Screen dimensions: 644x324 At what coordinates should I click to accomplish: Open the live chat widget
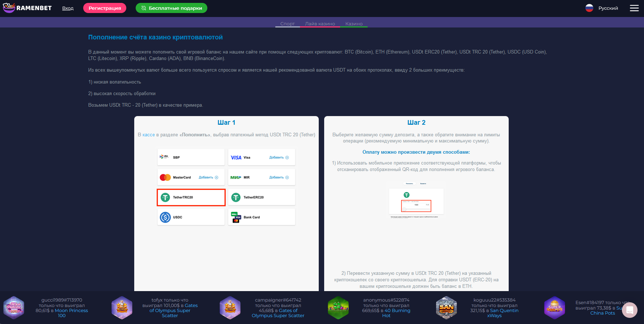click(630, 310)
